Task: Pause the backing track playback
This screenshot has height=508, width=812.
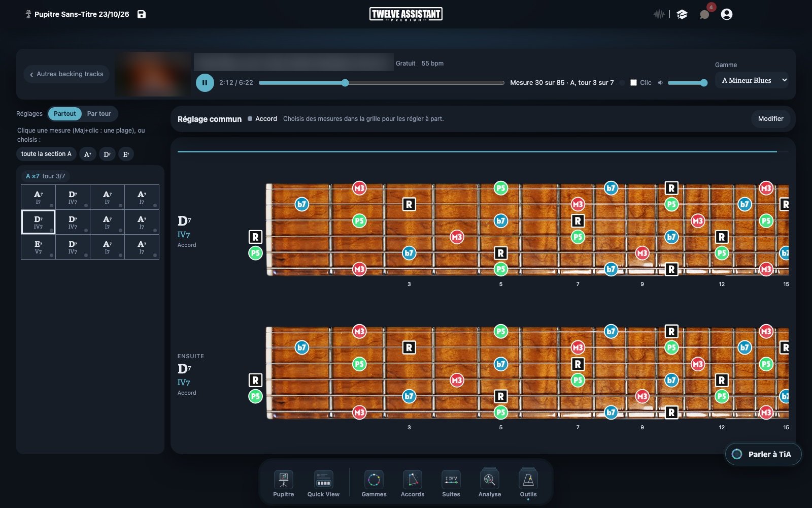Action: point(205,82)
